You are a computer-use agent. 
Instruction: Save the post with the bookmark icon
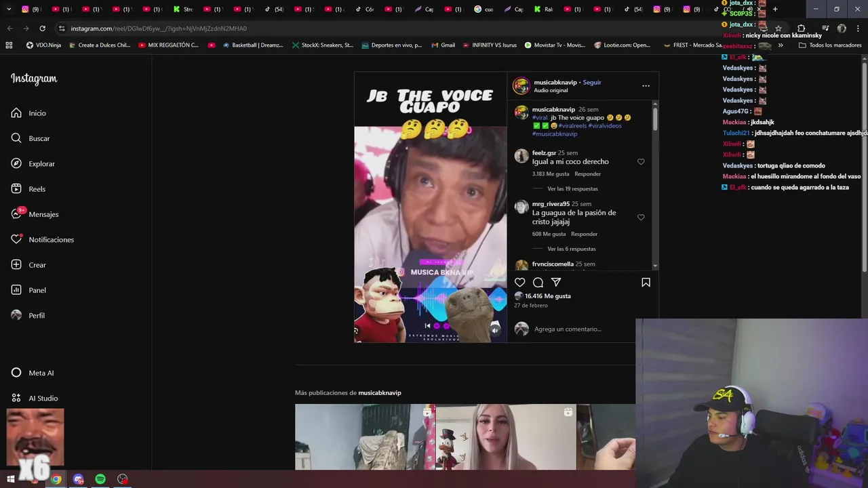coord(646,282)
